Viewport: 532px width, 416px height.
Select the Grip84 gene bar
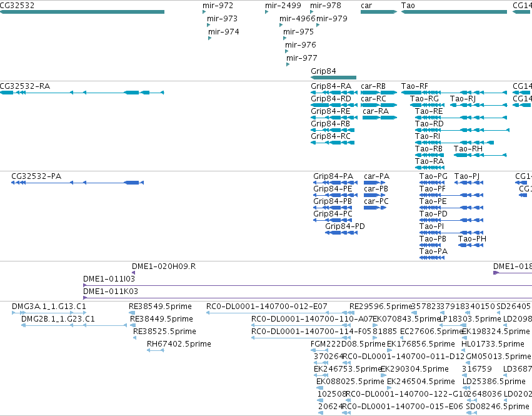pos(334,78)
